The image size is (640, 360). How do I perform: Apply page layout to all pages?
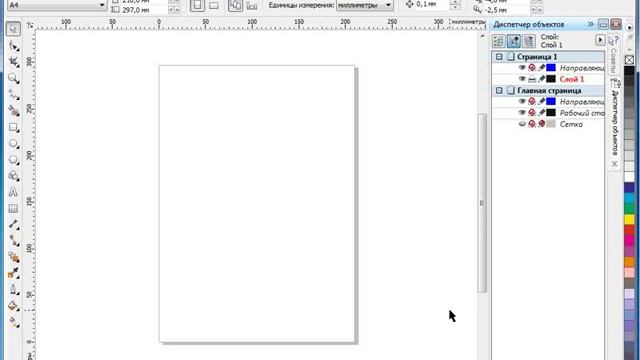point(235,5)
